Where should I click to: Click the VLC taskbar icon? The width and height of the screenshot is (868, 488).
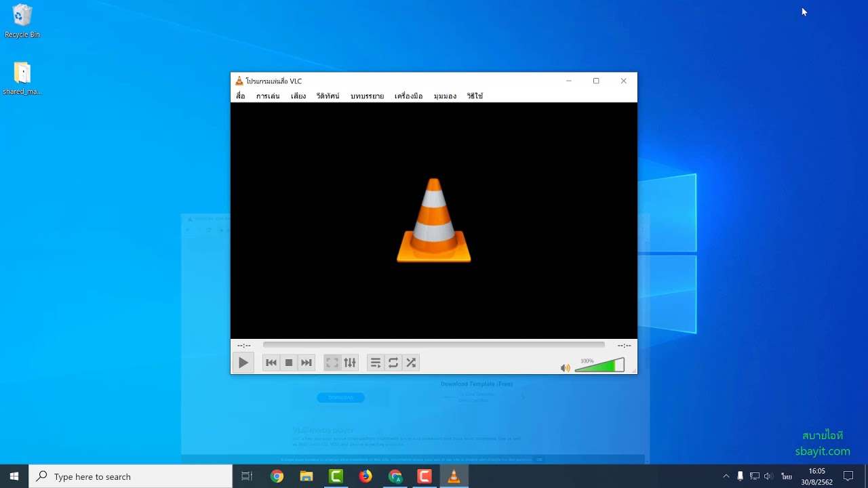coord(454,476)
